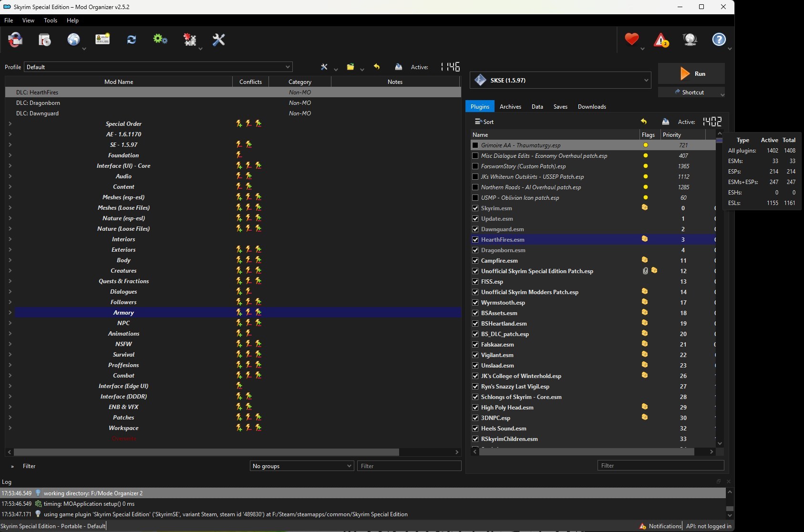The width and height of the screenshot is (804, 532).
Task: Open the No groups dropdown
Action: (x=302, y=466)
